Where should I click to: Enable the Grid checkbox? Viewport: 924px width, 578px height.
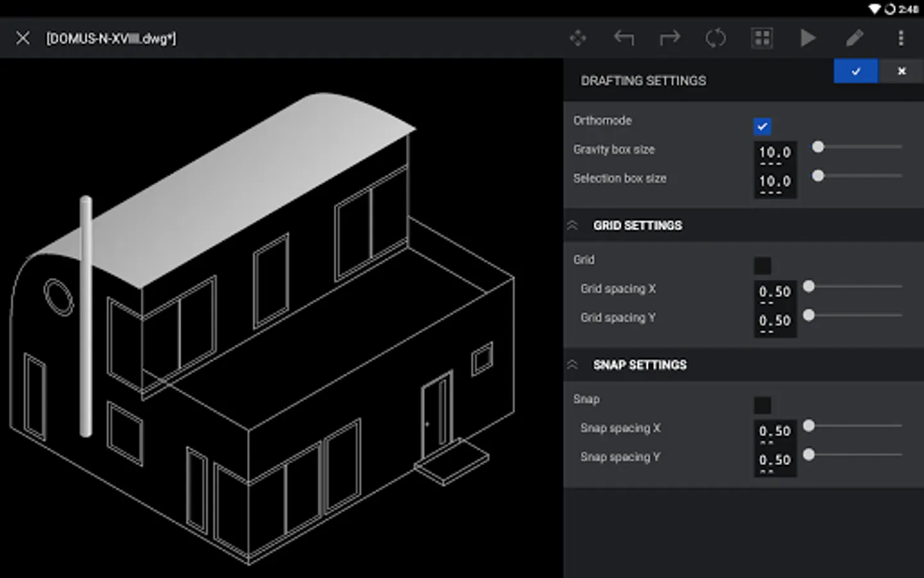(x=762, y=266)
